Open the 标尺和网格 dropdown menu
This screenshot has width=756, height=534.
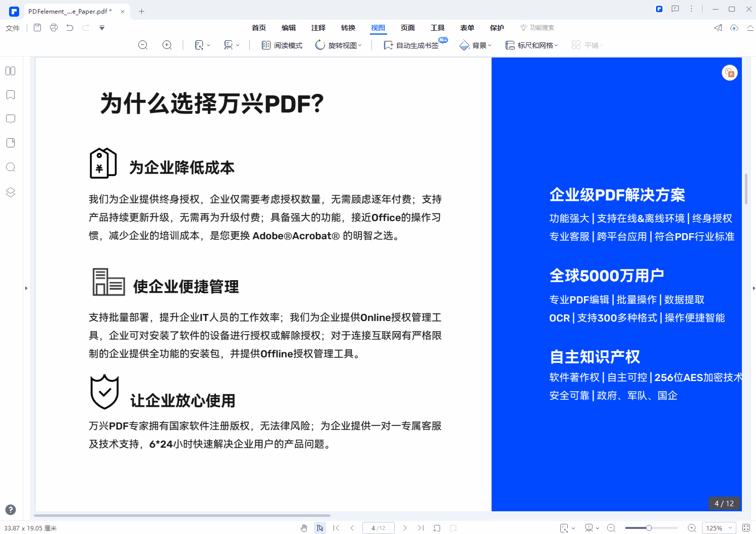[x=531, y=44]
